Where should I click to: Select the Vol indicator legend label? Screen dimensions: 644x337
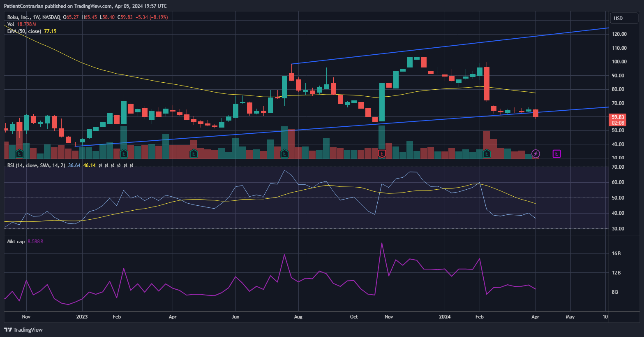[x=11, y=24]
